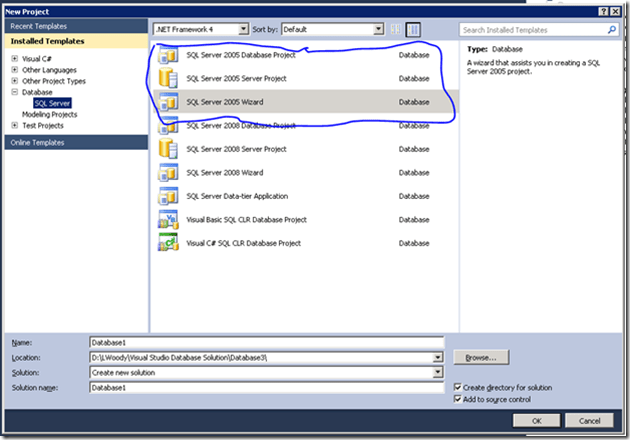This screenshot has width=630, height=440.
Task: Pick the SQL Server 2008 Server Project icon
Action: (x=168, y=149)
